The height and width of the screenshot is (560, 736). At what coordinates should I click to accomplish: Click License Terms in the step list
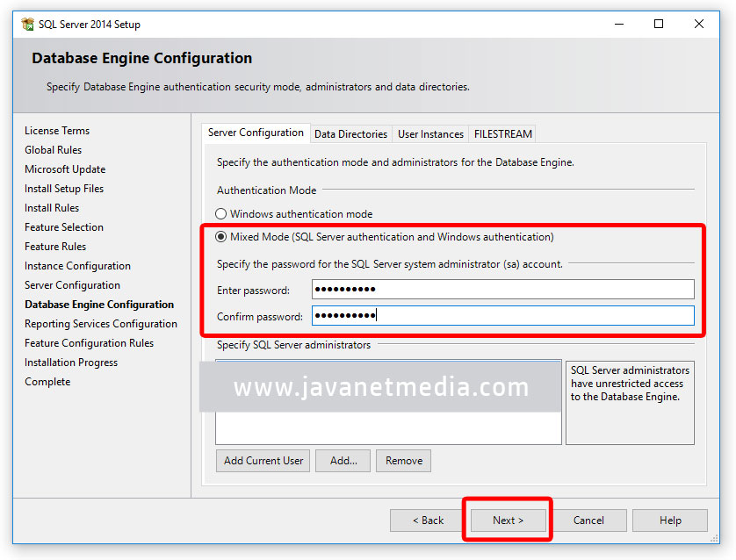tap(57, 131)
